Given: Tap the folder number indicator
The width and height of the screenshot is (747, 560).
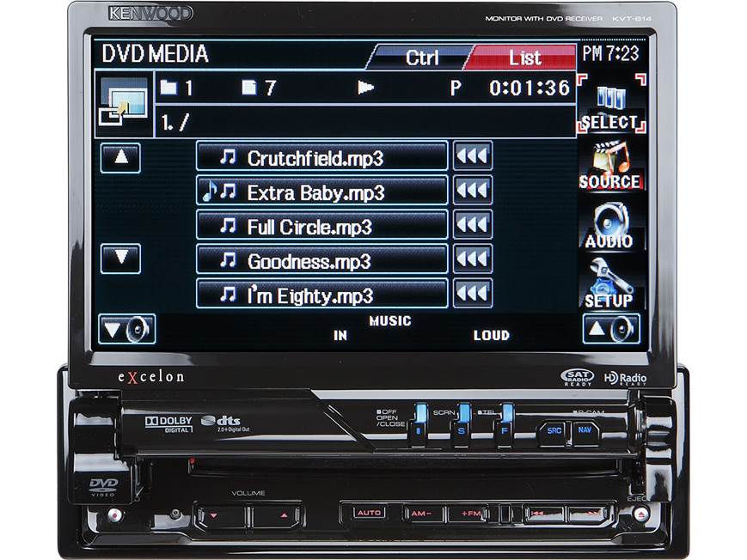Looking at the screenshot, I should click(176, 88).
